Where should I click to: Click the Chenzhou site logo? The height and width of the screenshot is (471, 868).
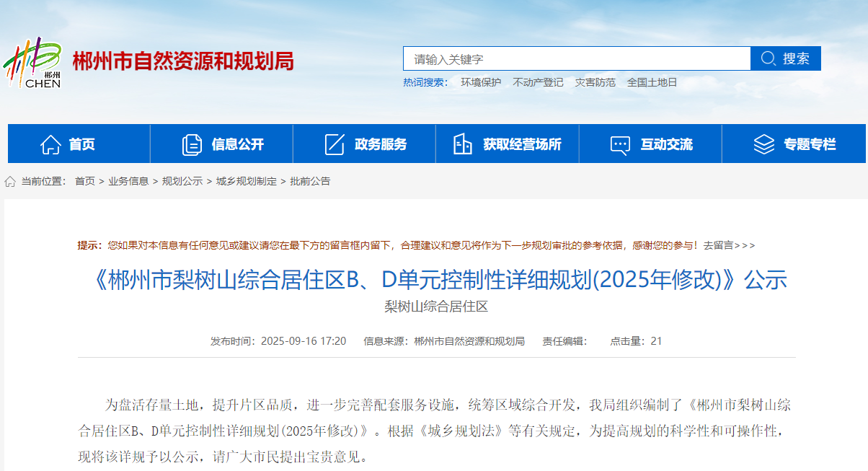(x=32, y=62)
